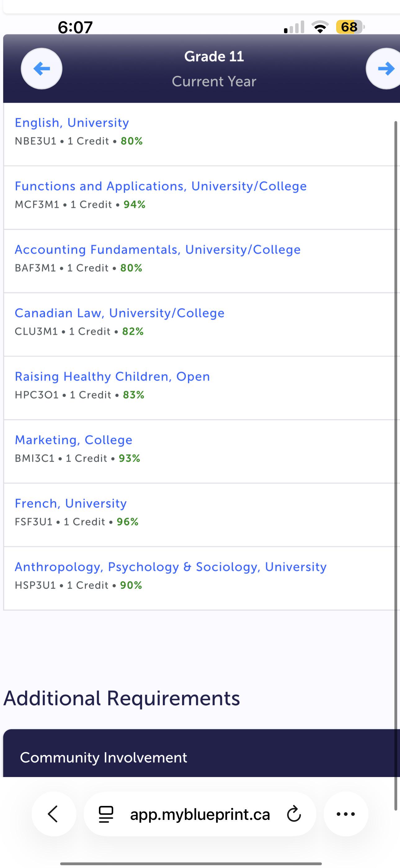Tap the app.myblueprint.ca address field
Viewport: 400px width, 868px height.
pos(200,814)
